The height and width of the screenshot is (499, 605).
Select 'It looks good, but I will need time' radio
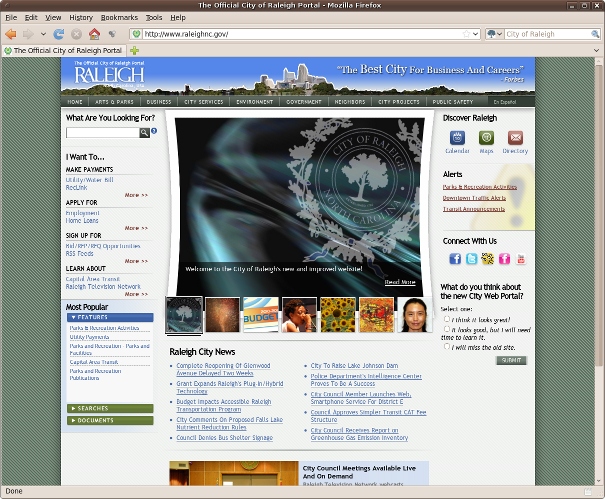tap(446, 329)
